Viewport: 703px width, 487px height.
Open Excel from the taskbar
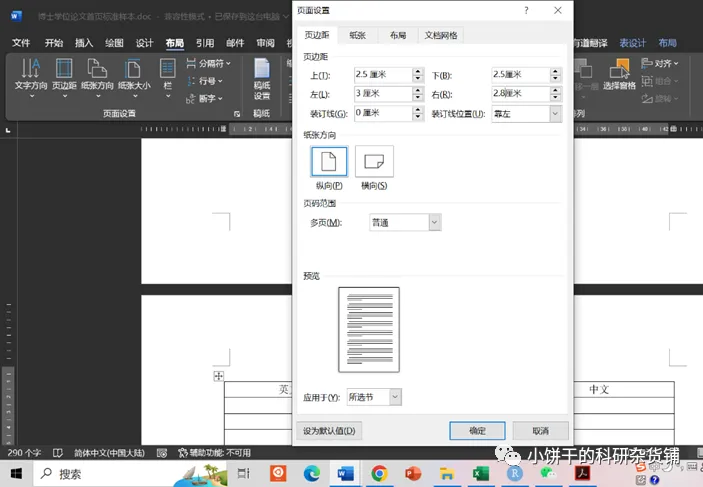tap(481, 474)
